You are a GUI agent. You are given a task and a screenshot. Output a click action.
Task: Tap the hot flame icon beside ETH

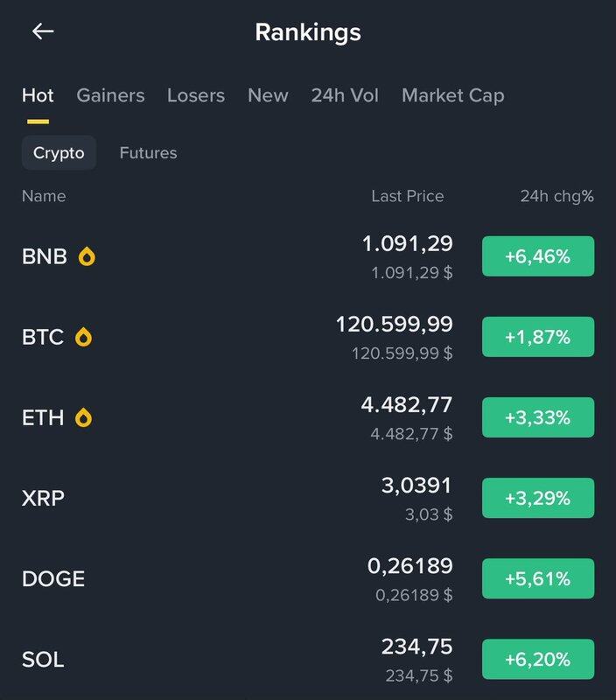coord(83,417)
